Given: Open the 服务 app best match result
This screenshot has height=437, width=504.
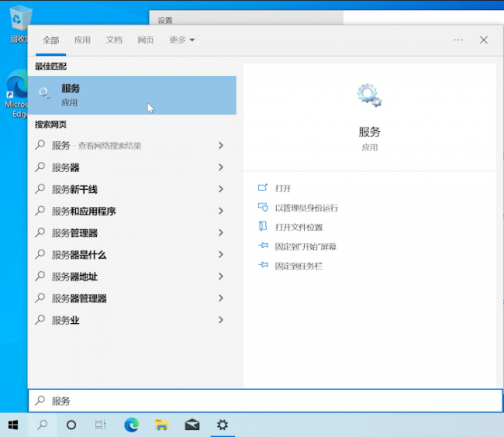Looking at the screenshot, I should (132, 95).
